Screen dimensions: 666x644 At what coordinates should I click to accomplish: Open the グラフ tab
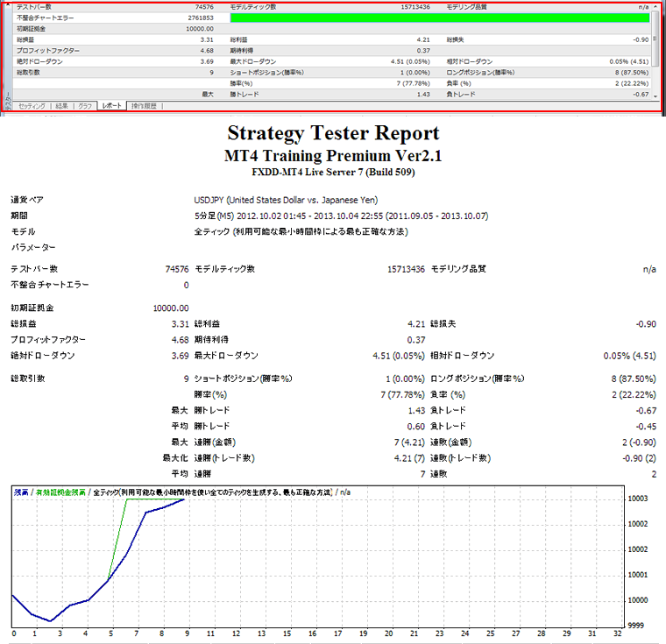85,106
